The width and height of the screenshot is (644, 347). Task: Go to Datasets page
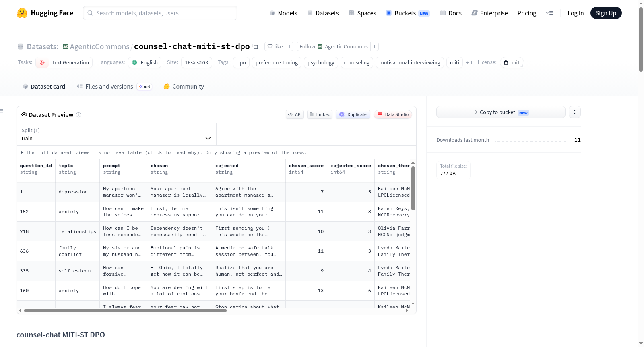(323, 13)
